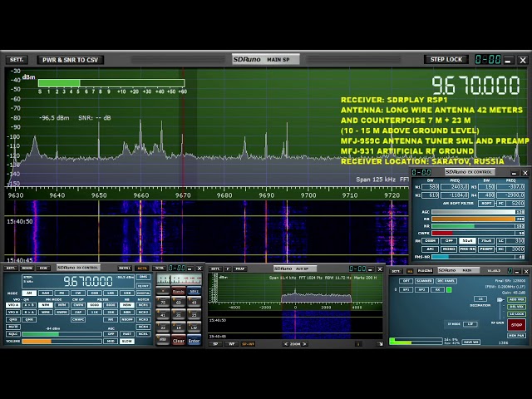532x399 pixels.
Task: Click the 49 band keypad key
Action: pyautogui.click(x=194, y=303)
